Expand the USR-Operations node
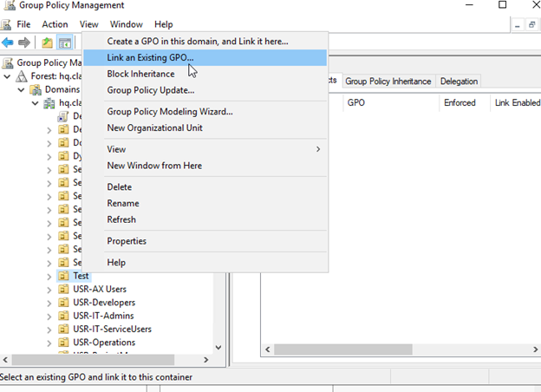This screenshot has height=392, width=541. 49,343
